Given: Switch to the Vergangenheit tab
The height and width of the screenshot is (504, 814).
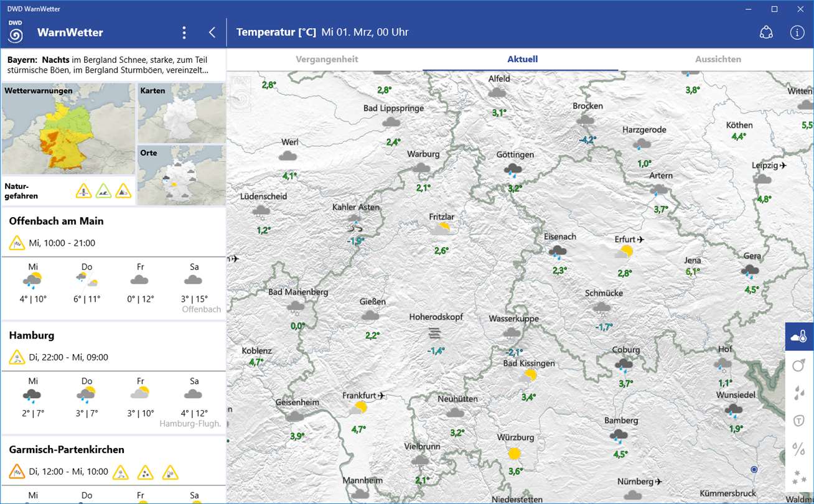Looking at the screenshot, I should [x=327, y=59].
